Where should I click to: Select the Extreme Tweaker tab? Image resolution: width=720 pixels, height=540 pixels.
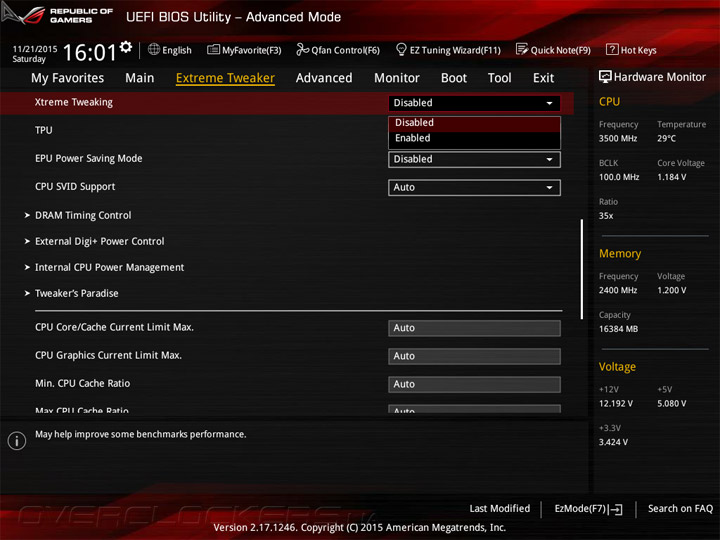[225, 78]
